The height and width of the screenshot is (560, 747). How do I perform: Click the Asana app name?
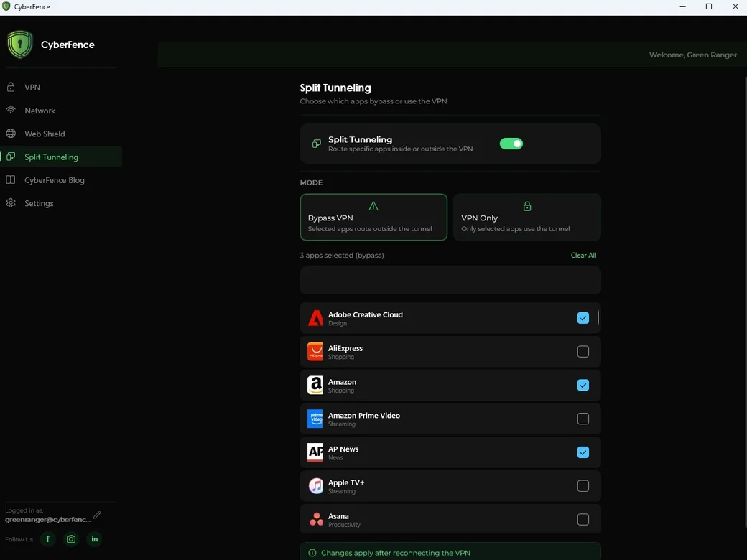338,516
